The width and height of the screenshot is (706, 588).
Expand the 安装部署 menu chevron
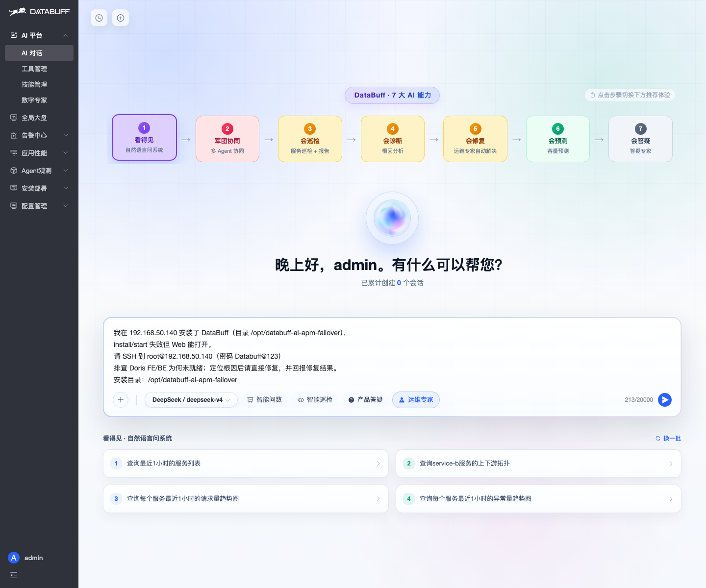(66, 188)
